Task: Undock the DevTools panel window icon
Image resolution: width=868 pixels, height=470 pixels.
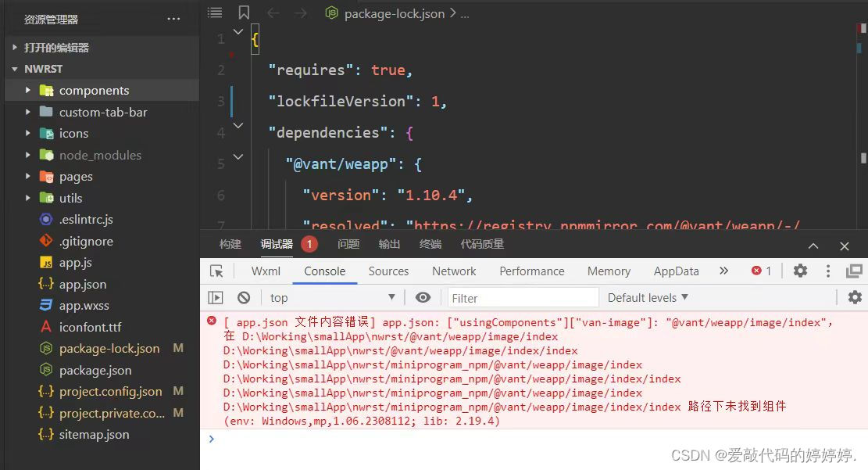Action: pyautogui.click(x=854, y=271)
